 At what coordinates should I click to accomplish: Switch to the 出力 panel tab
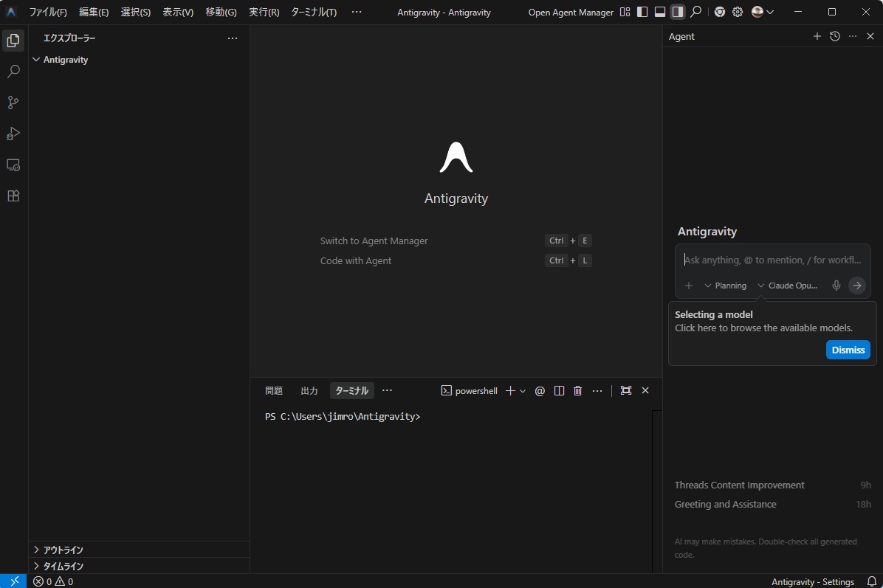[309, 391]
